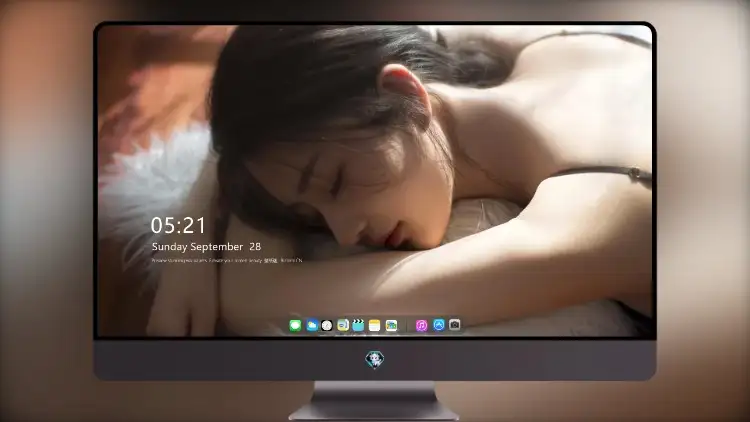Launch the yellow-blue document app in dock

coord(343,325)
